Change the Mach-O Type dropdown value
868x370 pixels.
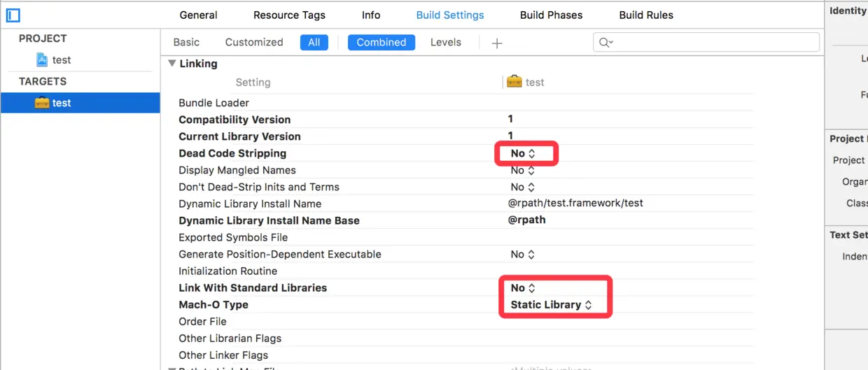pyautogui.click(x=551, y=304)
